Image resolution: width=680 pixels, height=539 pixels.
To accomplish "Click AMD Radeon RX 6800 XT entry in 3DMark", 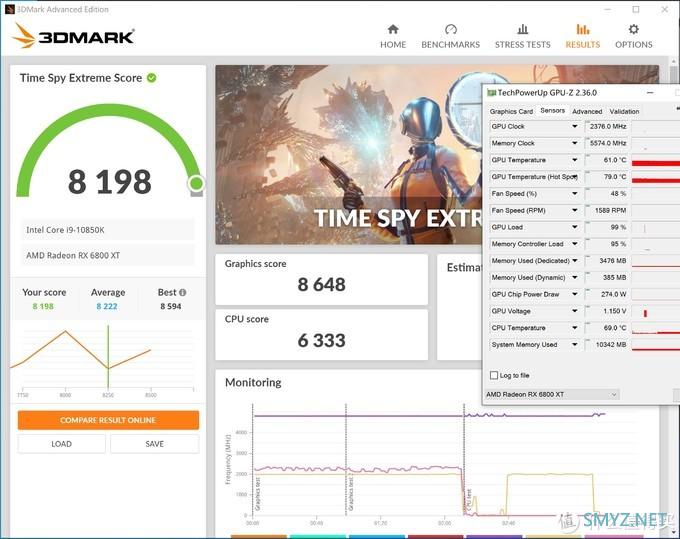I will [108, 255].
